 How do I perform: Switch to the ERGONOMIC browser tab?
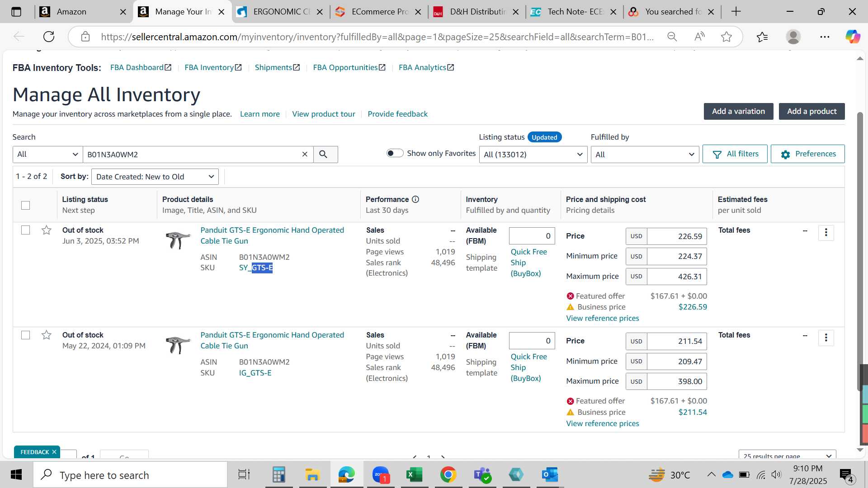[281, 12]
